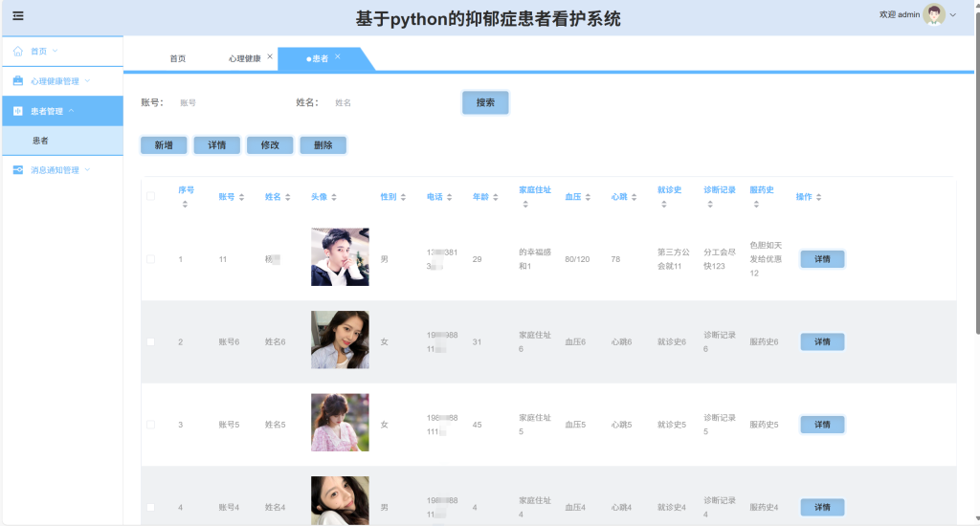Viewport: 980px width, 526px height.
Task: Close the 心理健康 tab
Action: point(270,56)
